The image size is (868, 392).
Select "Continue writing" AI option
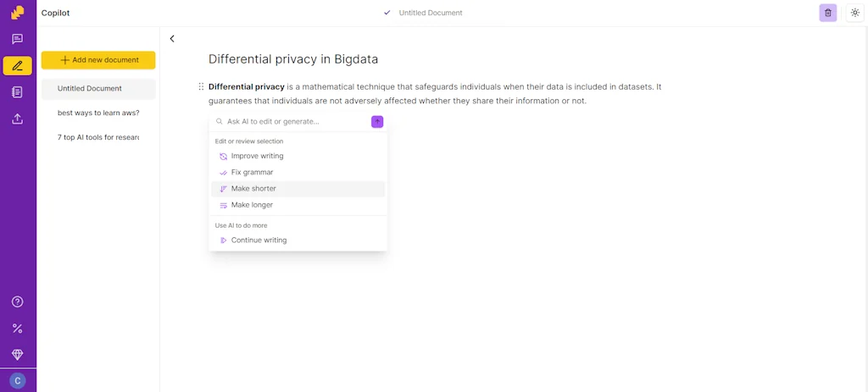[x=259, y=240]
